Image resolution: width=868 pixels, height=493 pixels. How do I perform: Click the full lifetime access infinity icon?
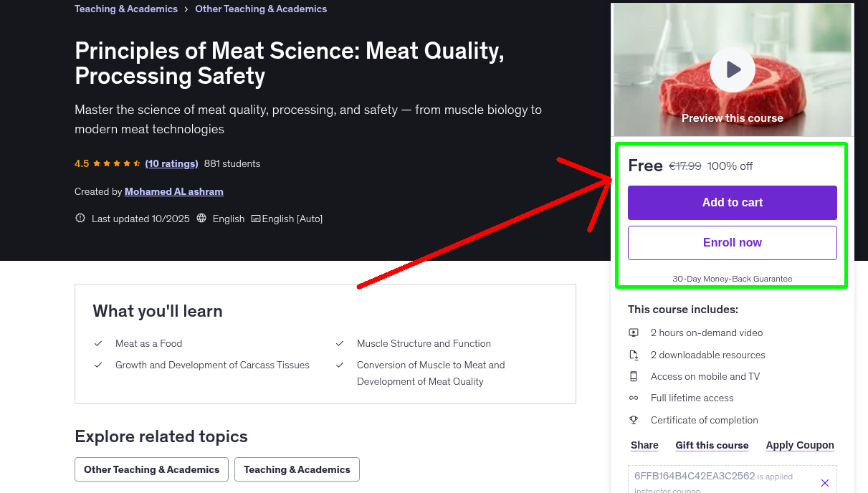click(x=634, y=398)
